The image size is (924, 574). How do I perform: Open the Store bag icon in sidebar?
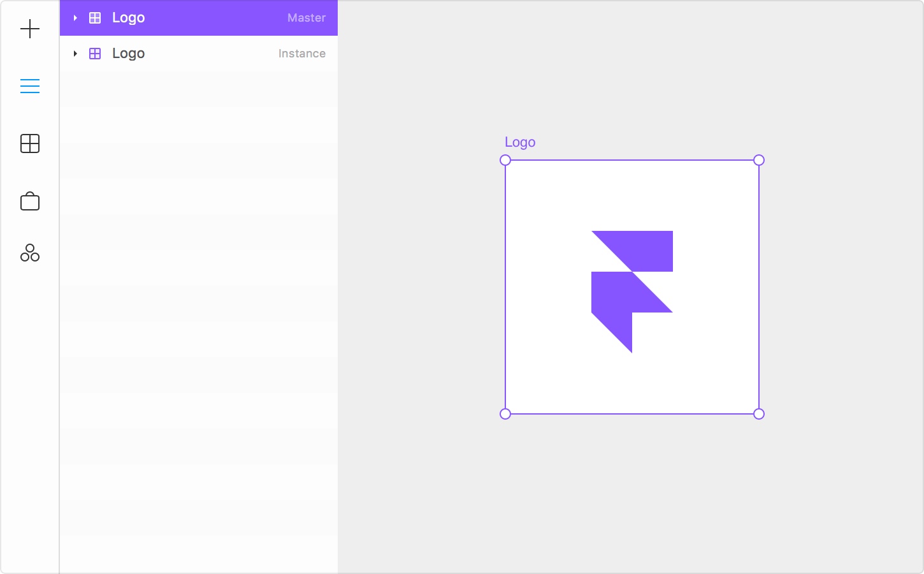(30, 201)
